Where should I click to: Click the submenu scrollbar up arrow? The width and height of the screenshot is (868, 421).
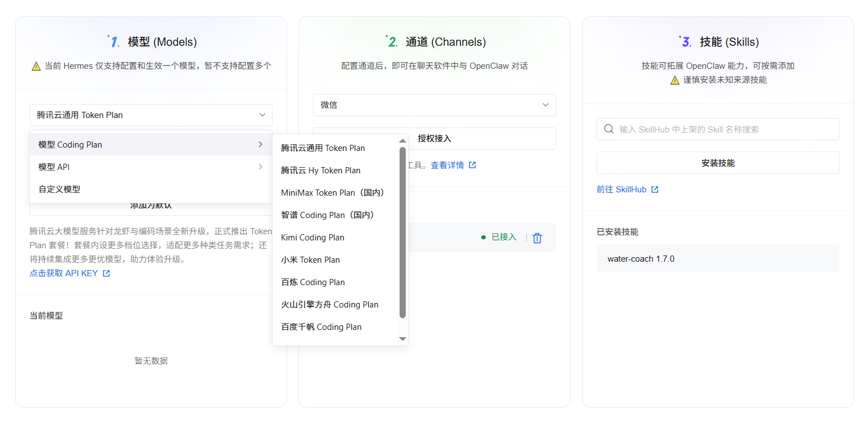point(402,141)
